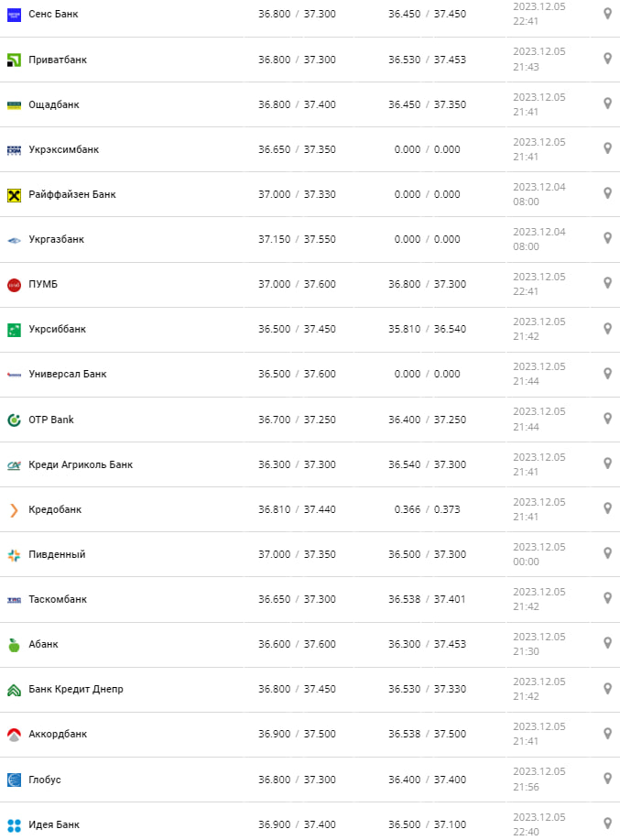Open the Укрэксимбанк bank link
The height and width of the screenshot is (840, 620).
pyautogui.click(x=64, y=149)
